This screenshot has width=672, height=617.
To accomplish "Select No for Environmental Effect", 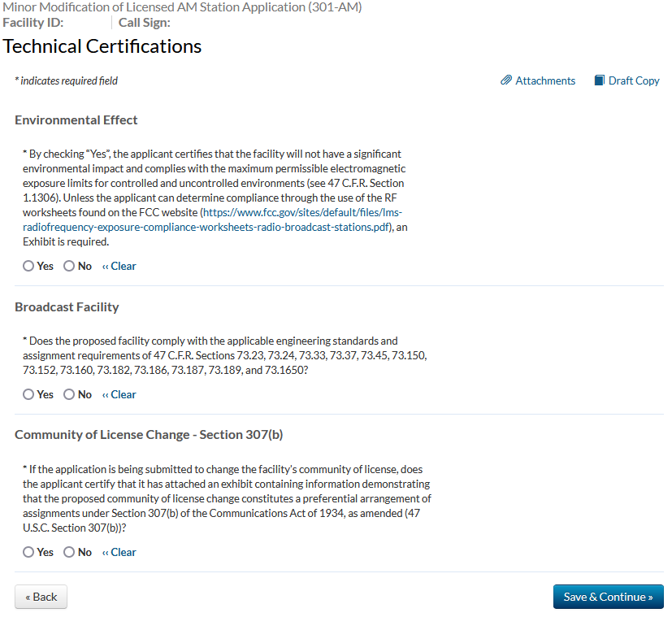I will [x=69, y=266].
